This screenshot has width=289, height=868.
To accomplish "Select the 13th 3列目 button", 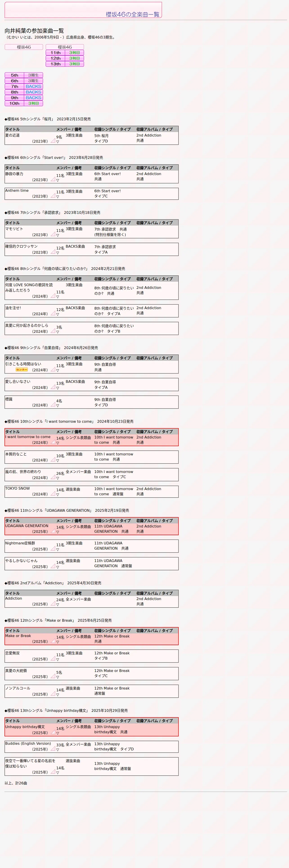I will point(65,64).
